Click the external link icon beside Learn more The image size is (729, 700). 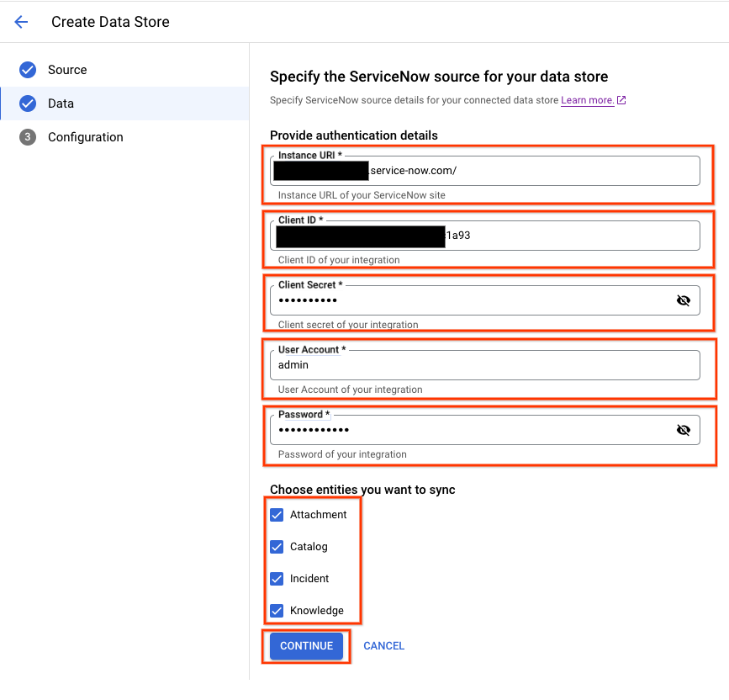(x=621, y=100)
